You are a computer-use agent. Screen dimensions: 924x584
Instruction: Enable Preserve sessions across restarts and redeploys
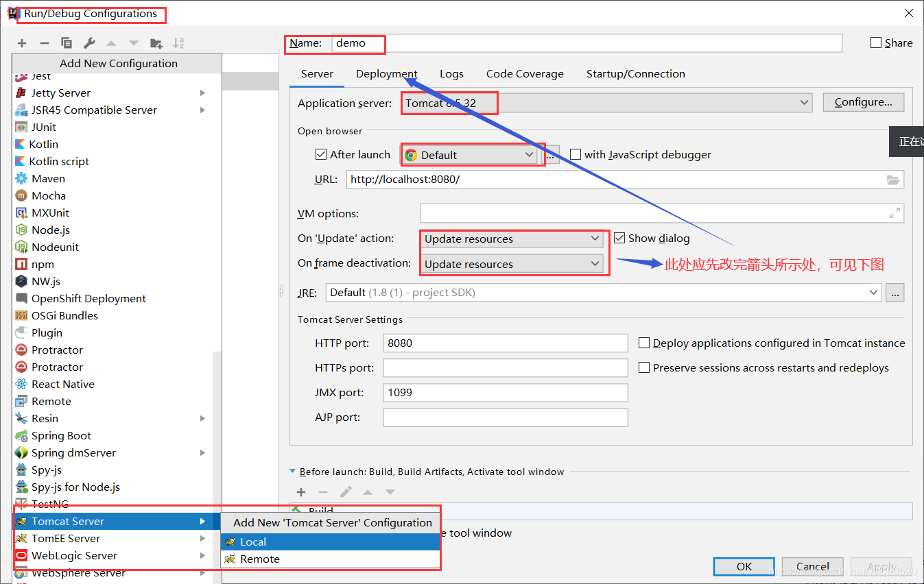point(644,367)
